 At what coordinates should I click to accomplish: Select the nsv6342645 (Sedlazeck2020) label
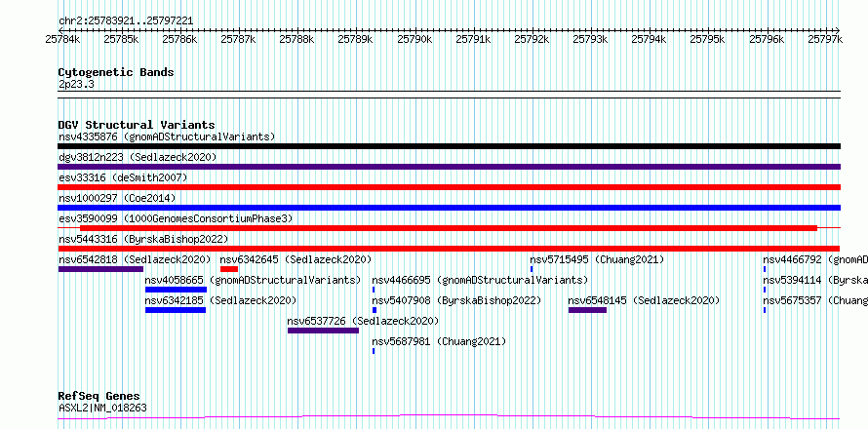coord(296,259)
